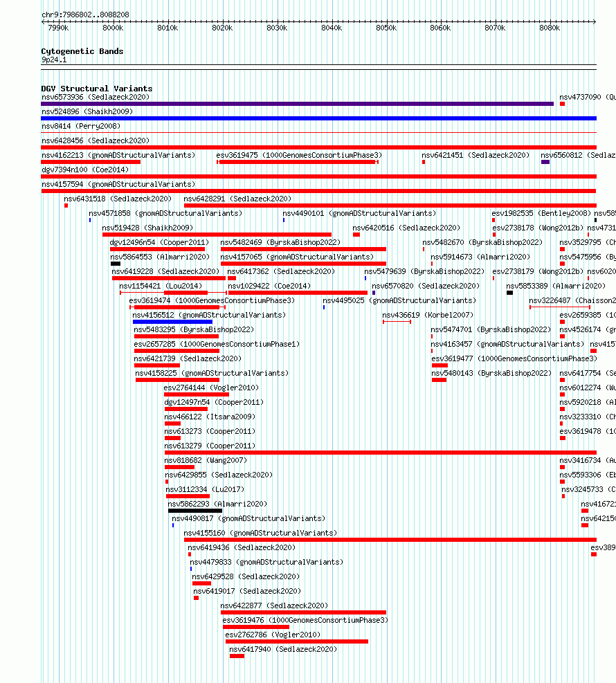Select nsv6422877 (Sedlazeck2020) label
The height and width of the screenshot is (683, 616).
click(275, 605)
